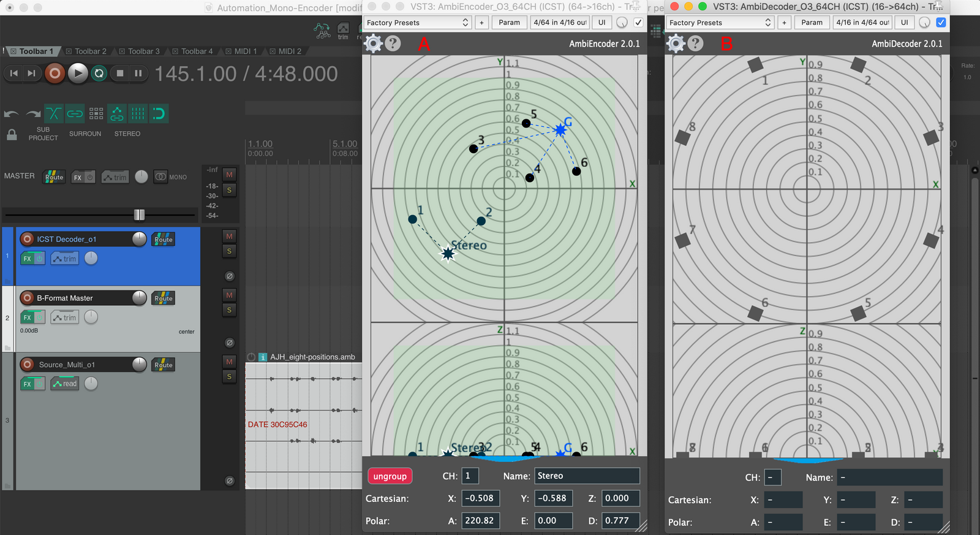The height and width of the screenshot is (535, 980).
Task: Click the AmbiEncoder Name field showing Stereo
Action: click(587, 476)
